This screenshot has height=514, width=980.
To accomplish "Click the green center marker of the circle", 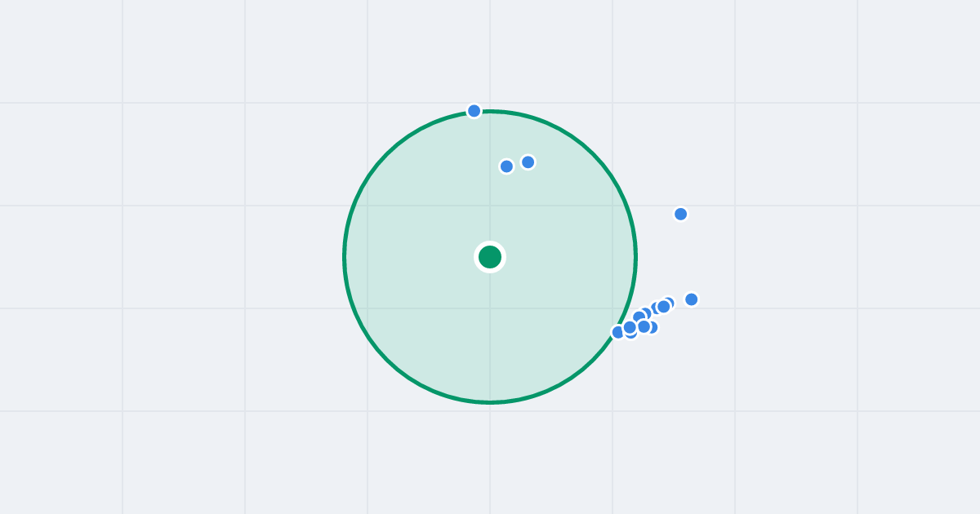I will pos(490,257).
